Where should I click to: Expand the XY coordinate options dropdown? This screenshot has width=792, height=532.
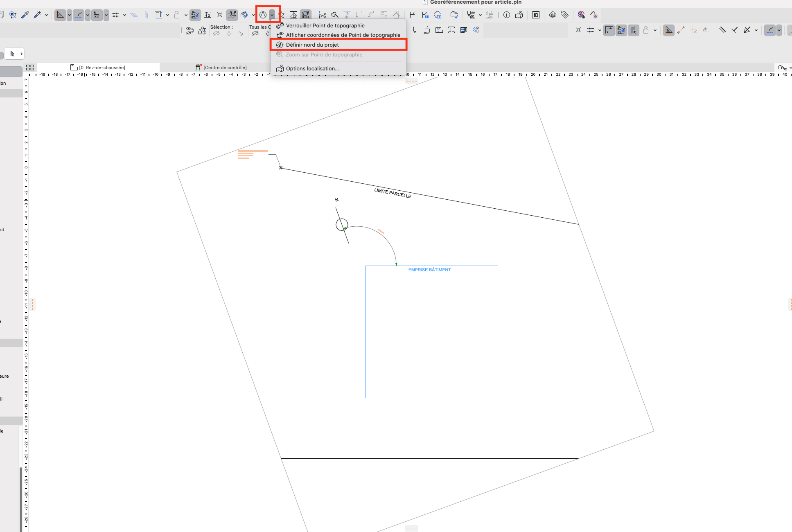pyautogui.click(x=106, y=15)
